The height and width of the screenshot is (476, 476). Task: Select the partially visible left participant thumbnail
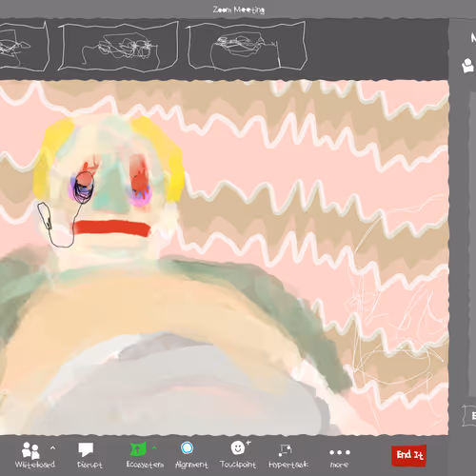point(24,47)
